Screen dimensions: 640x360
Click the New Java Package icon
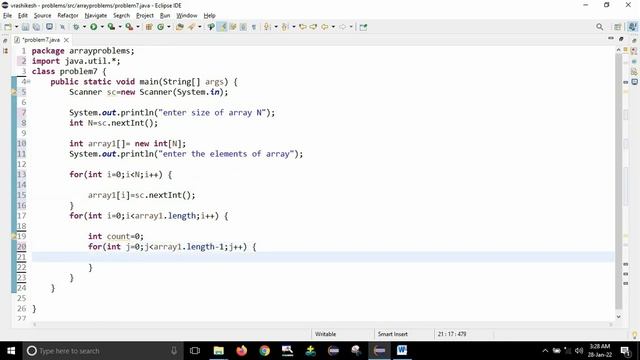pos(149,27)
